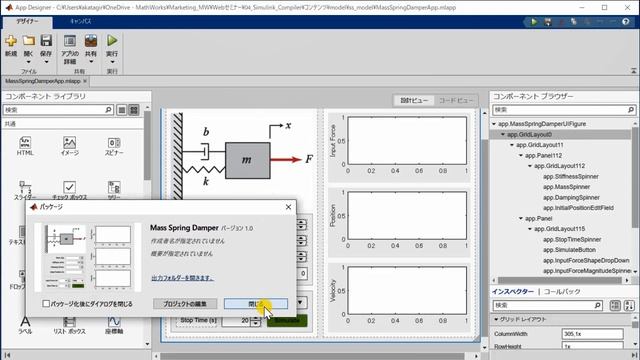Run the app with the 実行 icon
This screenshot has width=640, height=360.
[112, 41]
